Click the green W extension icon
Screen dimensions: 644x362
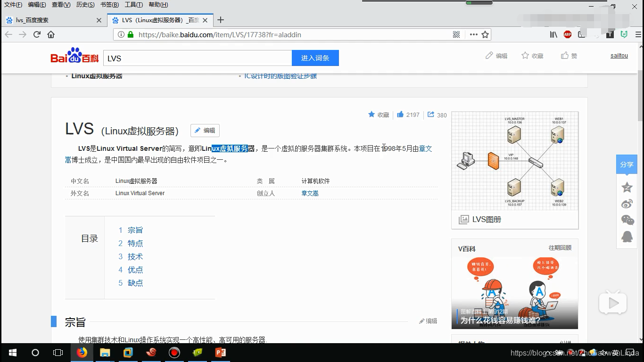coord(624,34)
